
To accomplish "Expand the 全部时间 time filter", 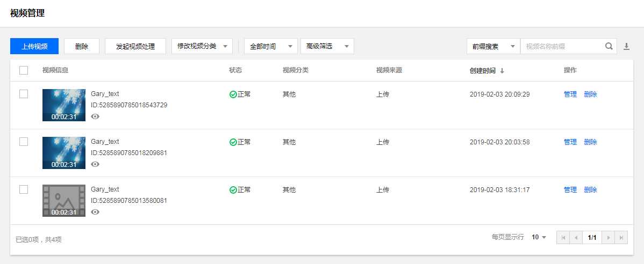I will (270, 46).
